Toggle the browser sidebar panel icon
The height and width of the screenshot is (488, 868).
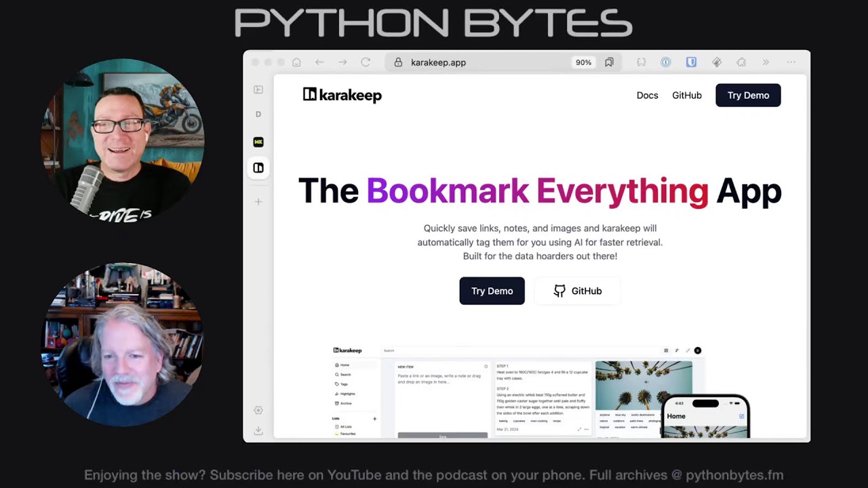[x=258, y=89]
